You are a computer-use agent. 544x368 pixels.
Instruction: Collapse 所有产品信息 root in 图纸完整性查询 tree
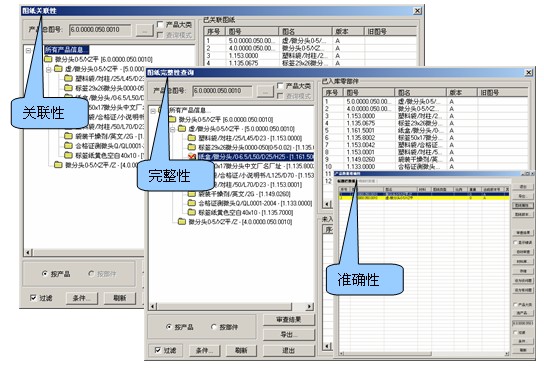point(153,111)
